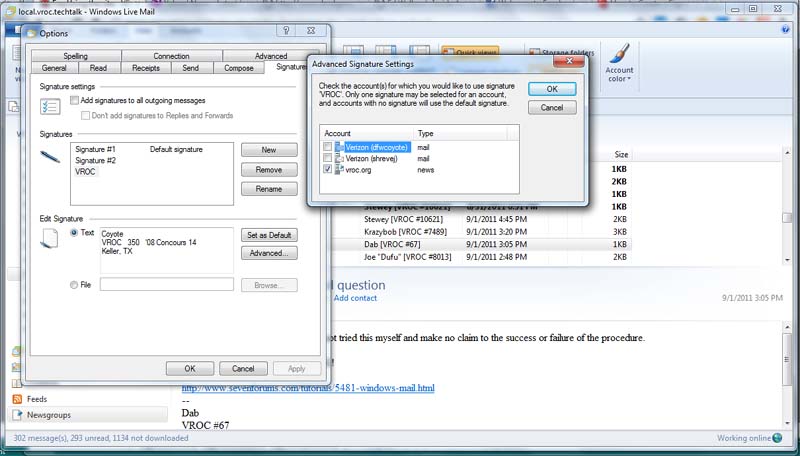The height and width of the screenshot is (456, 800).
Task: Open the Spelling tab
Action: [x=76, y=56]
